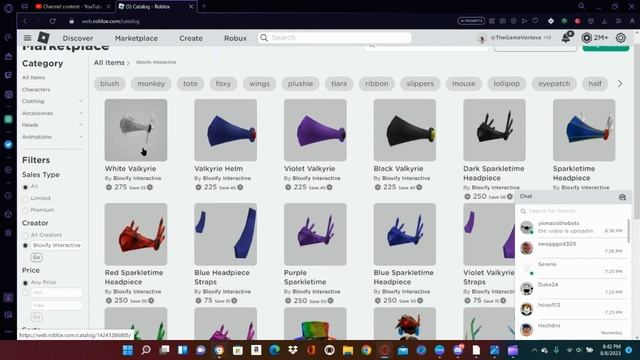Select the Bloxify Interactive creator radio
This screenshot has height=360, width=640.
point(25,246)
